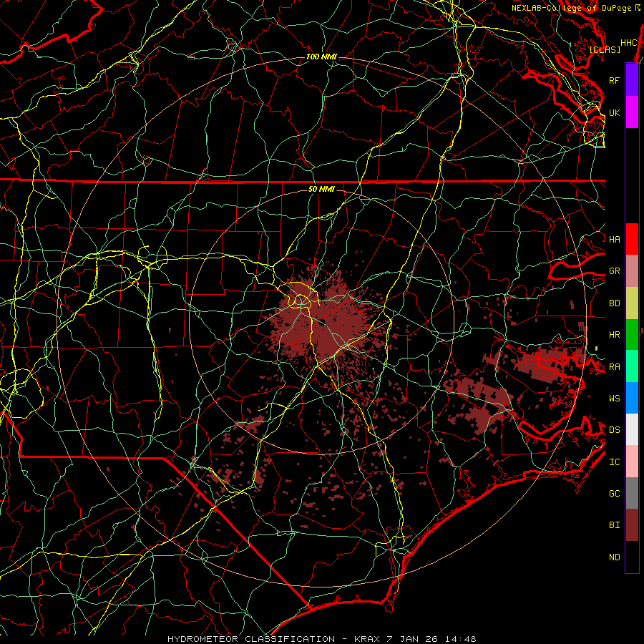Click the BD legend label
The height and width of the screenshot is (644, 644).
click(x=614, y=303)
